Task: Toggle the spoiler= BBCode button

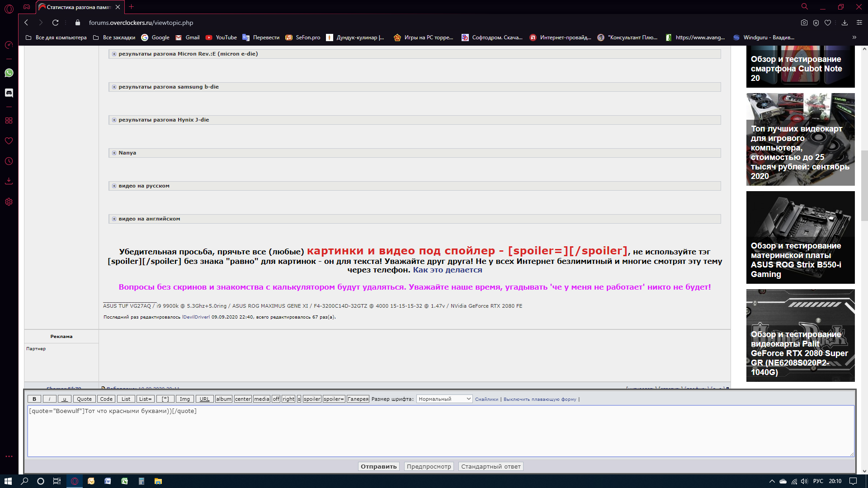Action: (x=334, y=399)
